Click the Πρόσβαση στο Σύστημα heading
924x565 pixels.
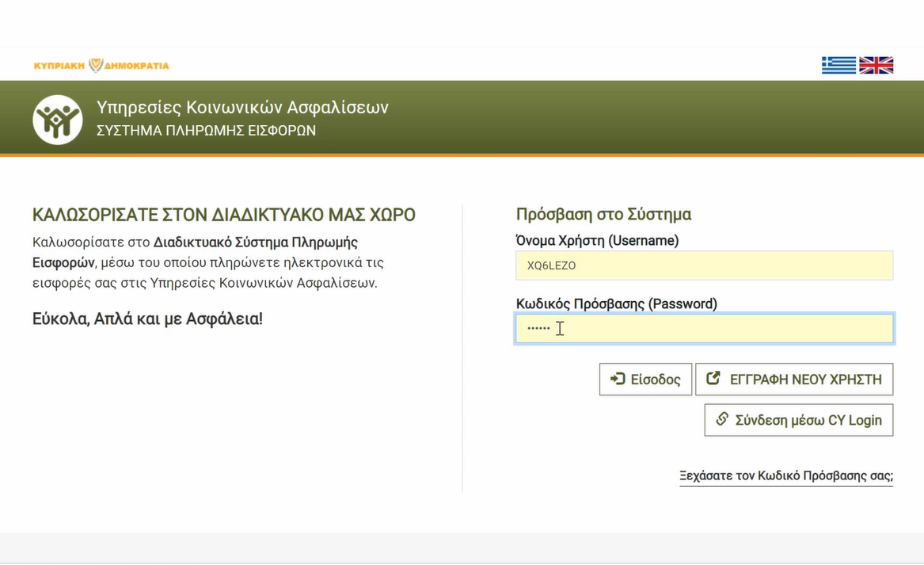602,214
